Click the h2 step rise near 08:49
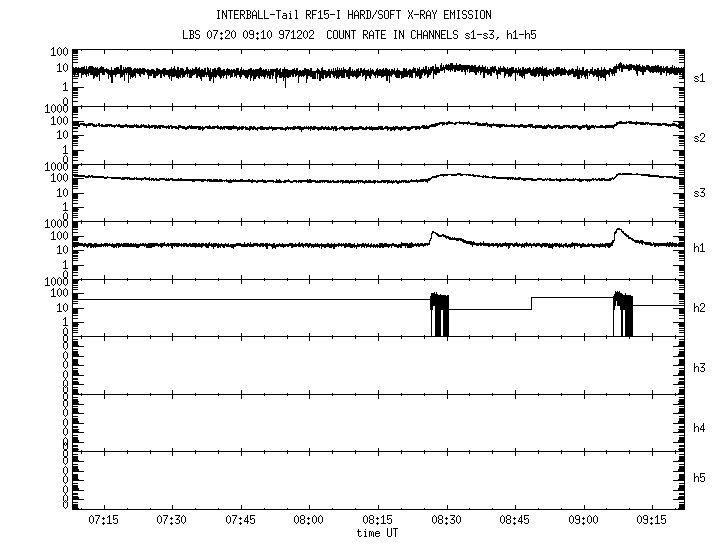The height and width of the screenshot is (550, 720). point(532,303)
